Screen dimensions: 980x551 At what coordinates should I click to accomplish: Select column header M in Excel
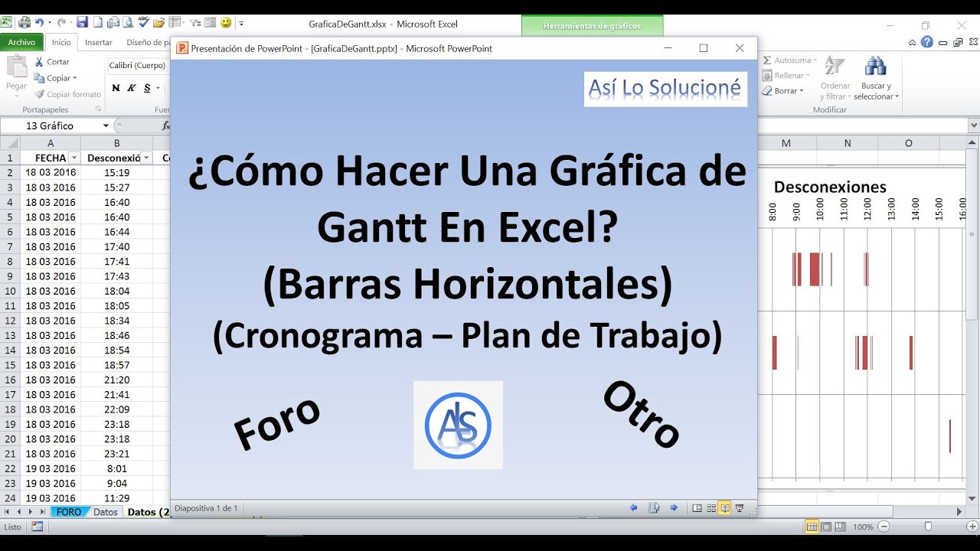point(786,143)
